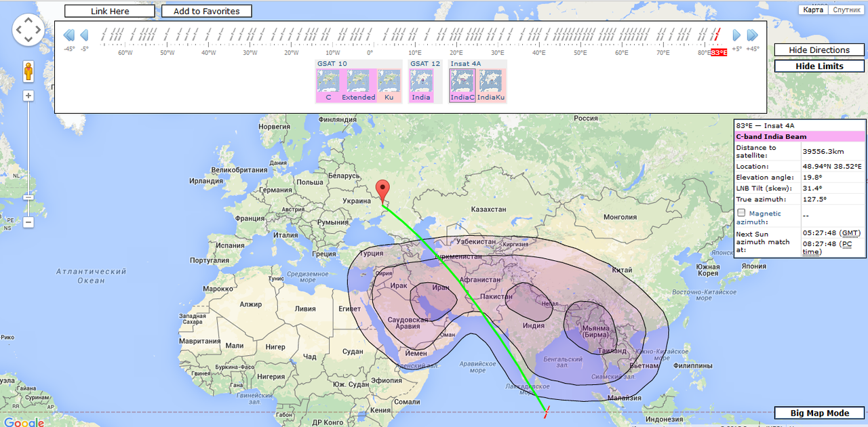Click the Elevation angle value 19.8°
This screenshot has width=868, height=427.
(x=812, y=178)
